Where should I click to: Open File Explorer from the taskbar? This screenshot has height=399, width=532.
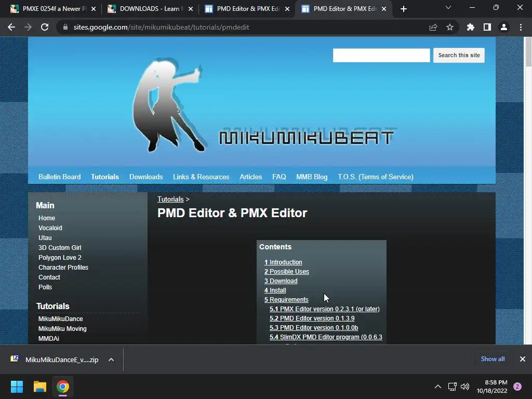click(x=39, y=387)
